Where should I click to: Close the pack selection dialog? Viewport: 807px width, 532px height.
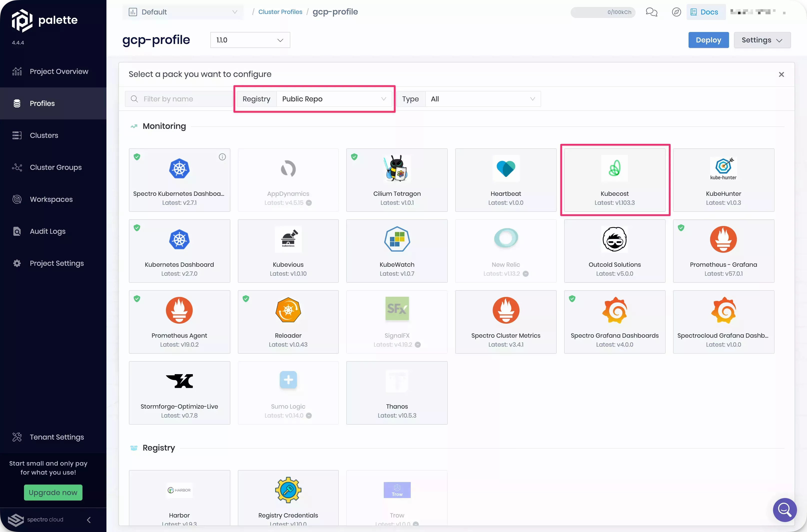[x=781, y=74]
